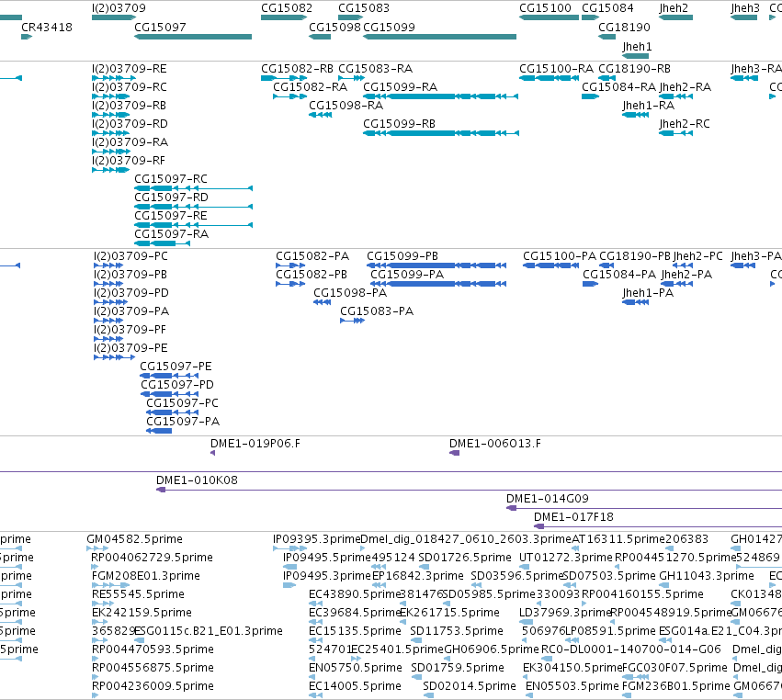Select the CG15100 gene label in the top track
Screen dimensions: 782x700
(545, 8)
